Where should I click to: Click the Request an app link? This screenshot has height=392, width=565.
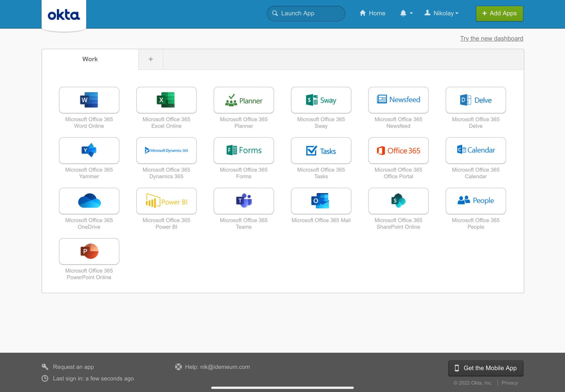pyautogui.click(x=73, y=367)
